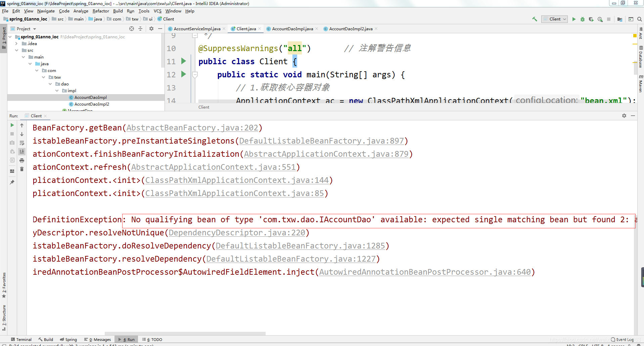The width and height of the screenshot is (644, 346).
Task: Open the Structure side panel
Action: tap(4, 318)
